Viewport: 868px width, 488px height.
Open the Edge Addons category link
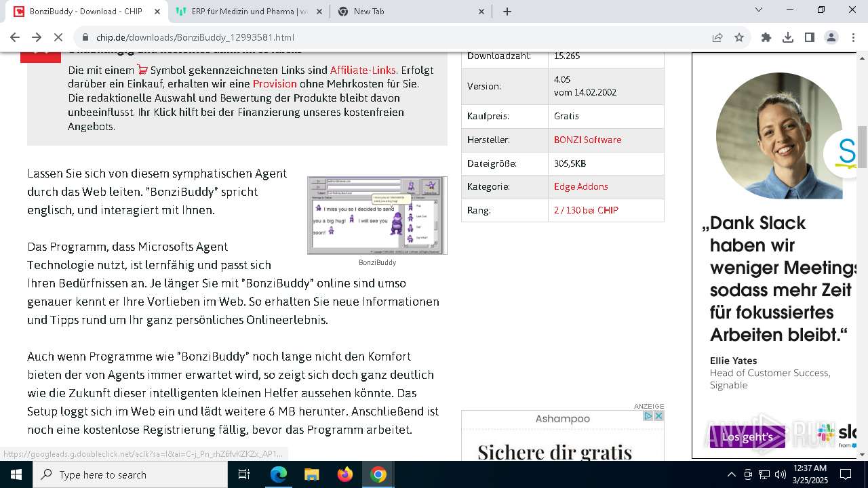(580, 186)
